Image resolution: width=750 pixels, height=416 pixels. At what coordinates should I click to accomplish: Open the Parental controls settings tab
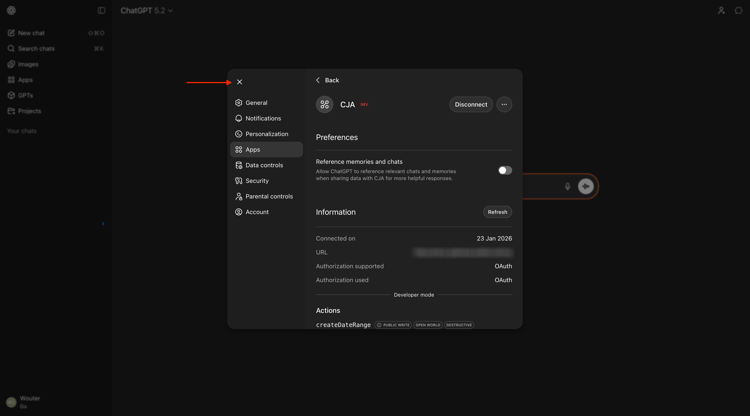266,197
